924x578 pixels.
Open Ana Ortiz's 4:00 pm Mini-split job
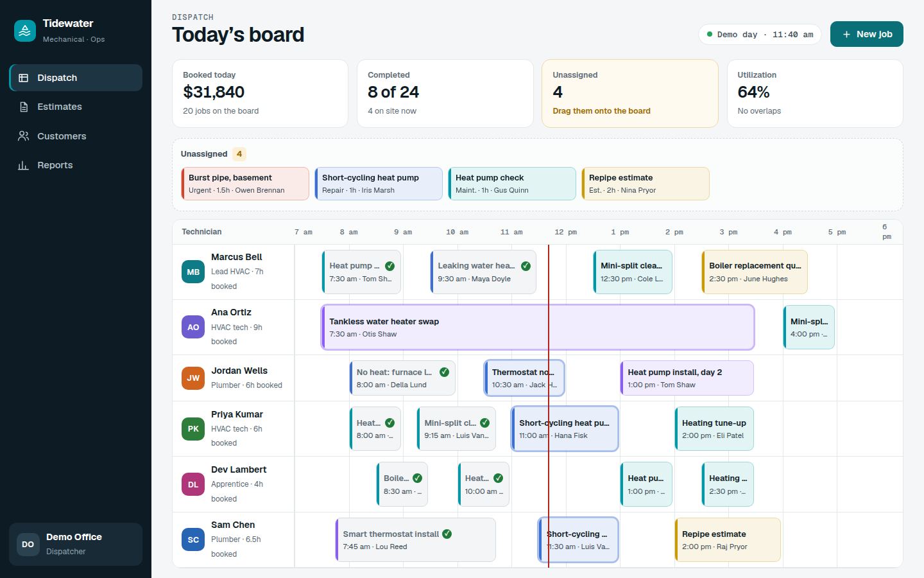pyautogui.click(x=809, y=328)
